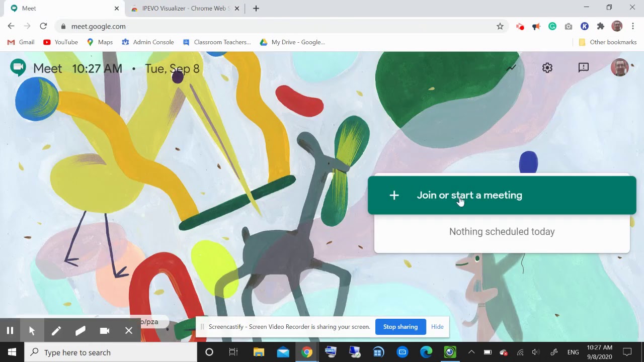Screen dimensions: 644x362
Task: Select the Screencastify mouse pointer tool
Action: tap(32, 331)
